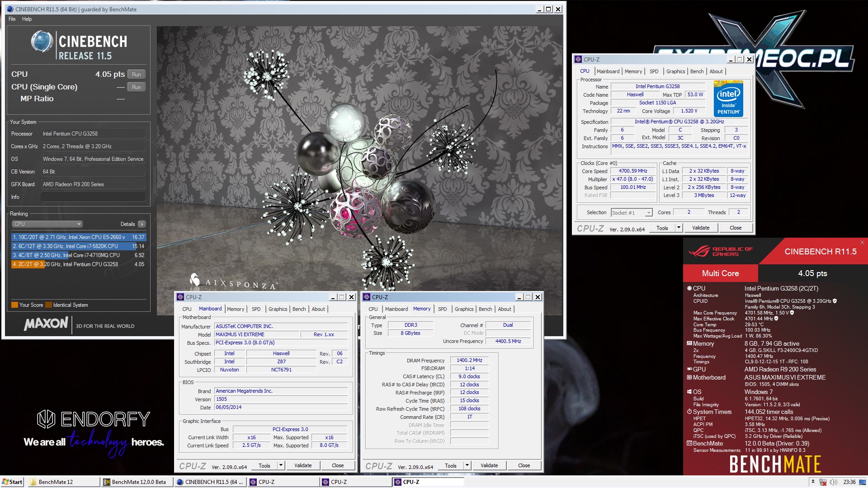
Task: Click the Multi Core label in BenchMate
Action: coord(720,273)
